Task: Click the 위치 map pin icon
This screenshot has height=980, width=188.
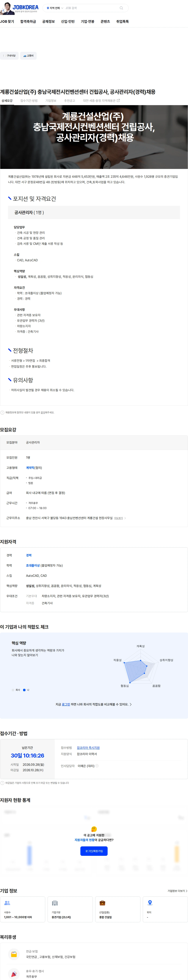Action: click(150, 903)
